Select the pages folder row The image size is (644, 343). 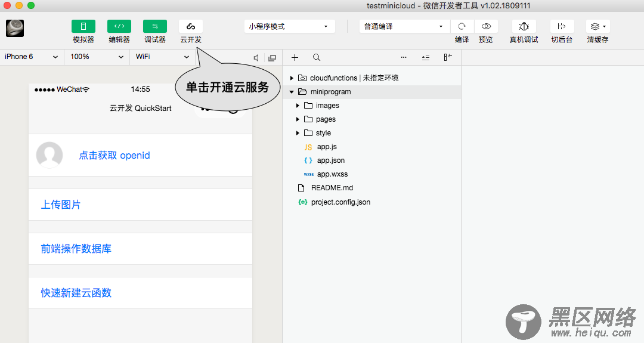coord(371,119)
